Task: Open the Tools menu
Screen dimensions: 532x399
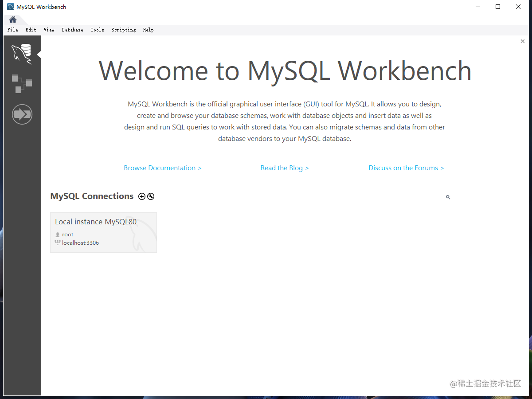Action: (98, 30)
